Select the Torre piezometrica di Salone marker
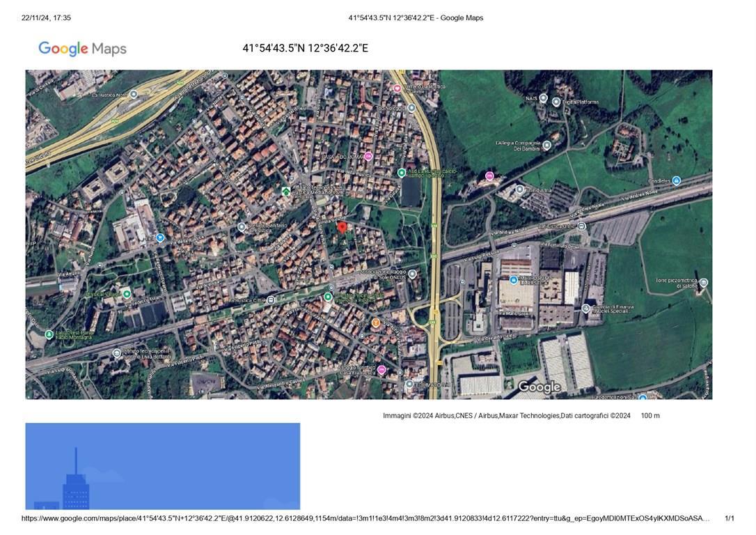Image resolution: width=756 pixels, height=535 pixels. [703, 283]
